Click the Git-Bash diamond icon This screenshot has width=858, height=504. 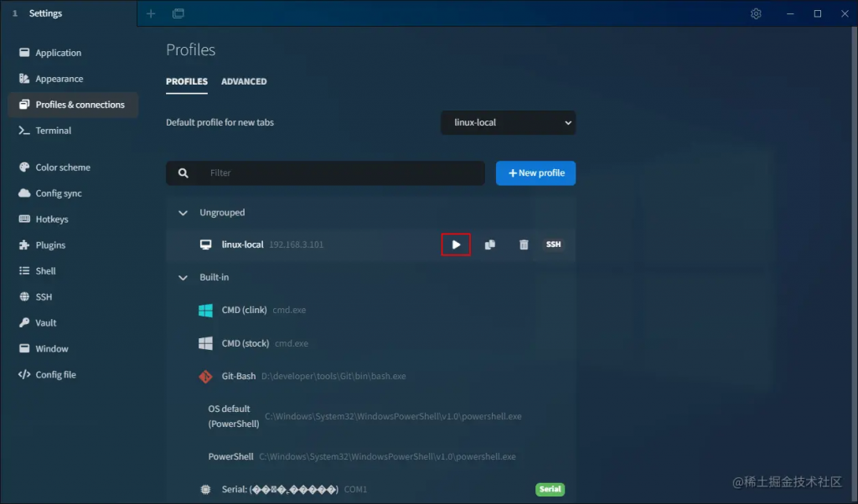click(206, 376)
